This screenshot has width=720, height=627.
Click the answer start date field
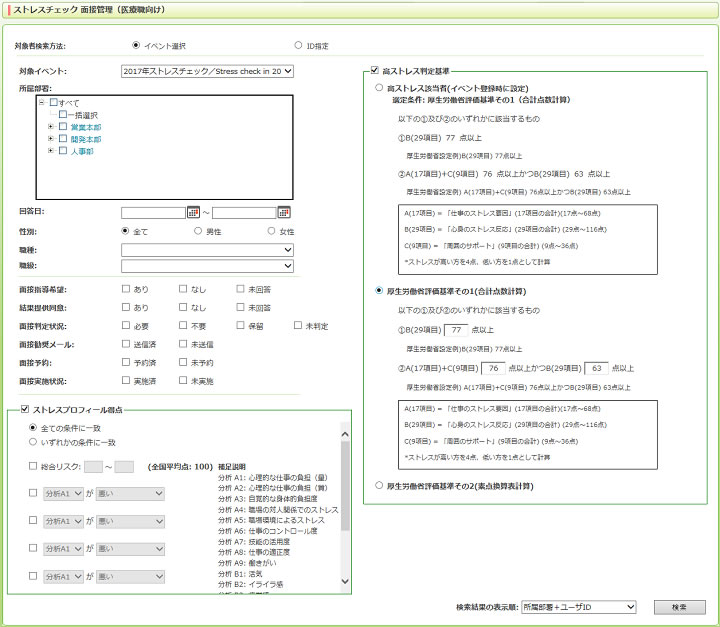153,213
